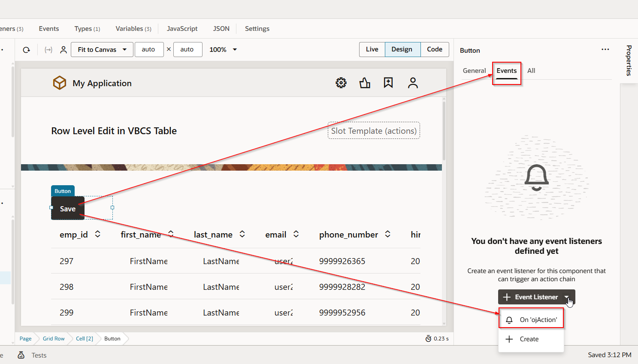Click the gear icon in application header

341,83
